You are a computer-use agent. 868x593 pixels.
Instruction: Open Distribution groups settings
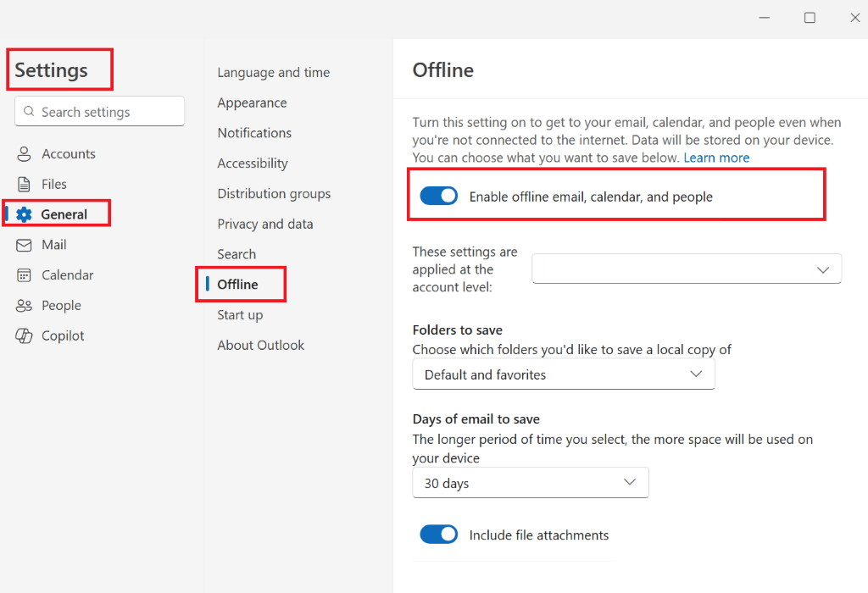coord(274,193)
